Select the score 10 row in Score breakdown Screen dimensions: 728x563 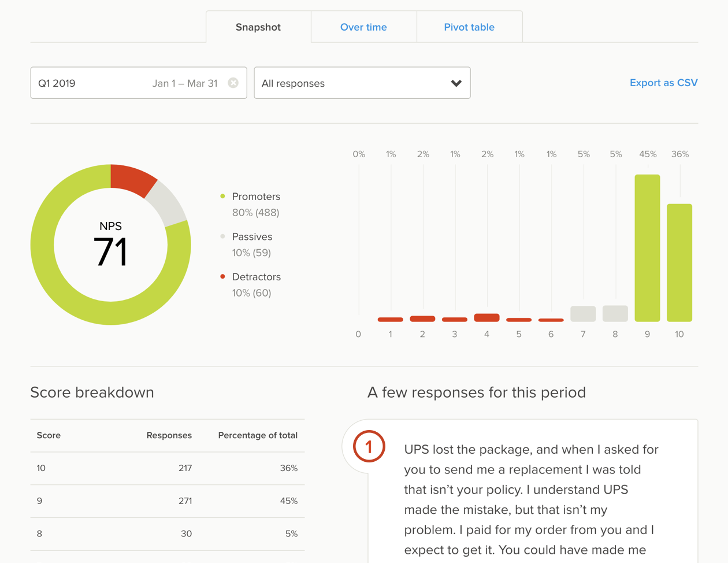point(168,468)
